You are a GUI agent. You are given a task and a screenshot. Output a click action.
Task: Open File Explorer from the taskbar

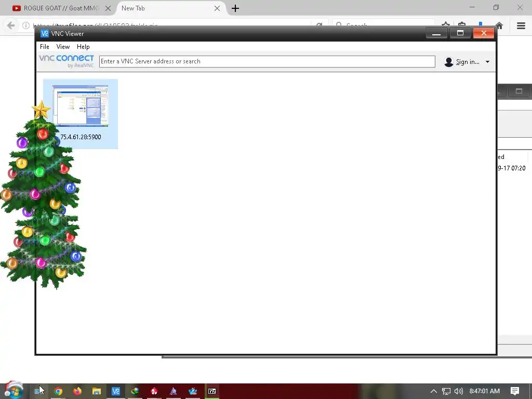click(x=97, y=391)
